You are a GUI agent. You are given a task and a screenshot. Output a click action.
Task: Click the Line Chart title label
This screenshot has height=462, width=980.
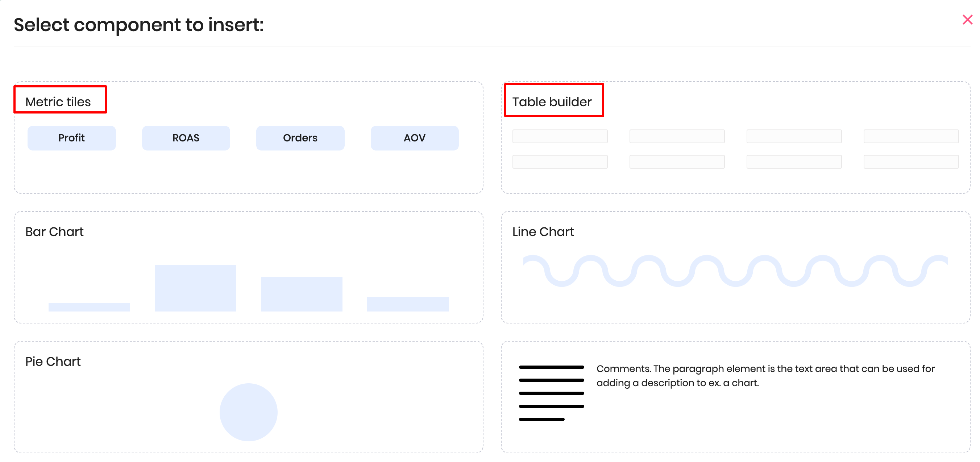click(x=543, y=232)
